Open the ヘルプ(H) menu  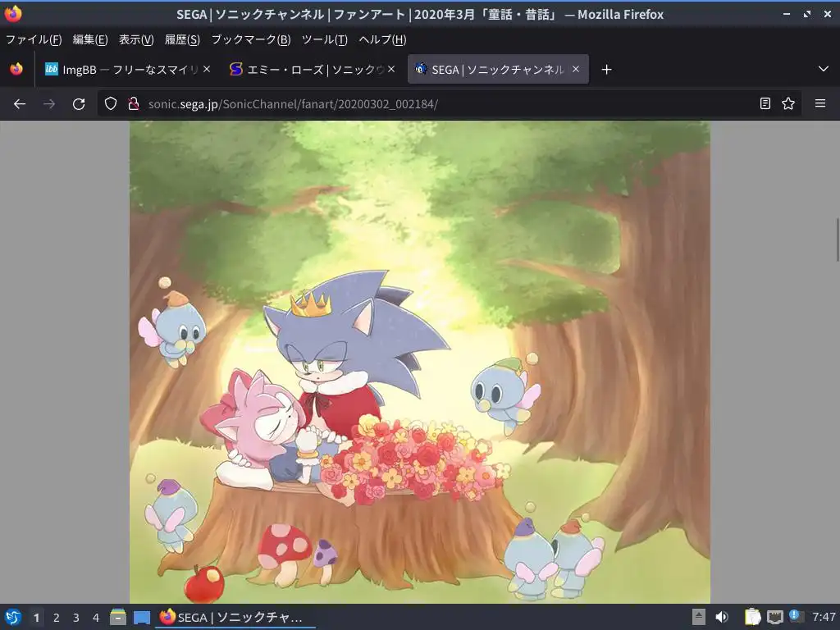[382, 39]
